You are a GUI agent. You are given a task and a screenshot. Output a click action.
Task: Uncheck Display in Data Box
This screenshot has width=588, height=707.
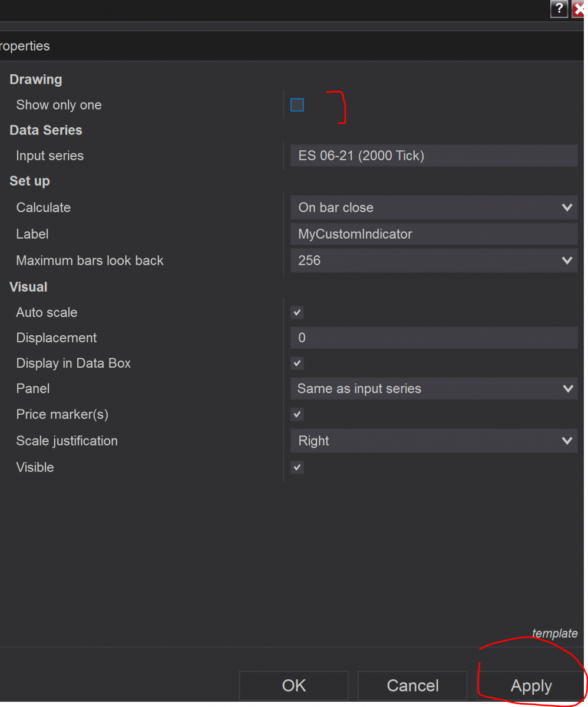pos(297,363)
